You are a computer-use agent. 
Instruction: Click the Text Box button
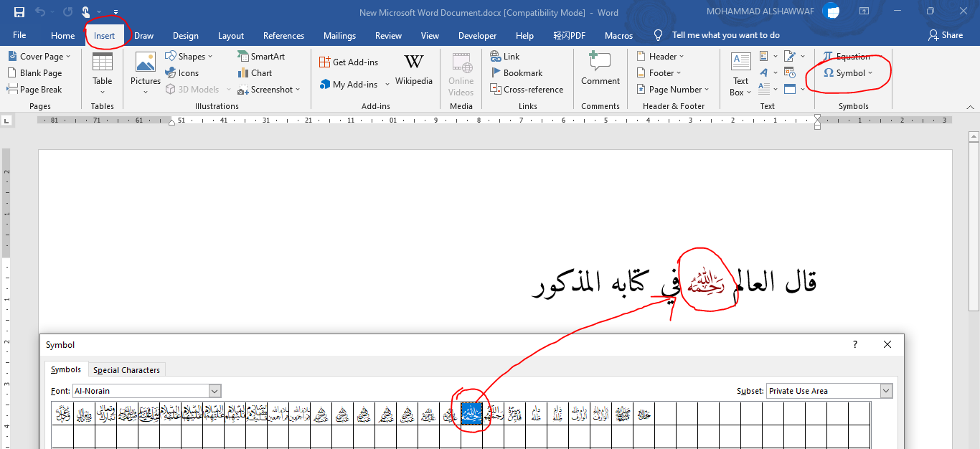(740, 74)
